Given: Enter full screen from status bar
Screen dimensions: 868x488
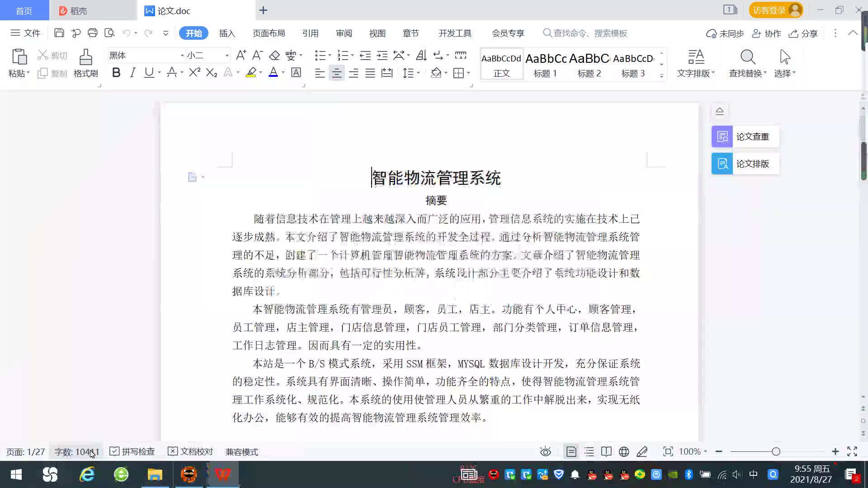Looking at the screenshot, I should point(852,451).
